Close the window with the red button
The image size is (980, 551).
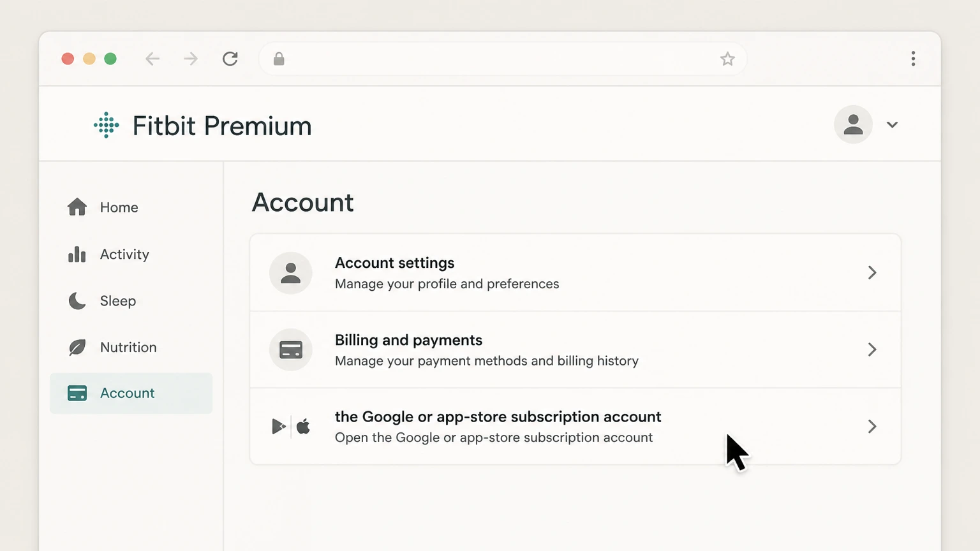pyautogui.click(x=68, y=59)
